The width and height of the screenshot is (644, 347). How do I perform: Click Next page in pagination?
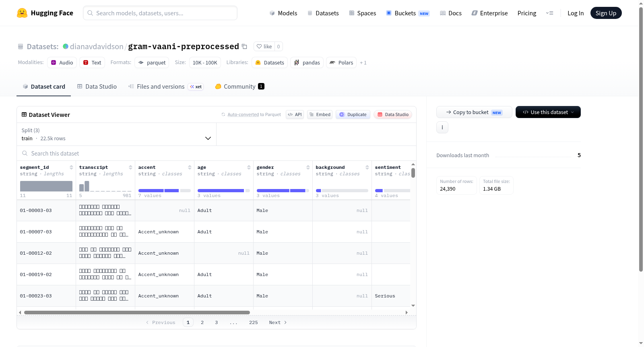[278, 322]
